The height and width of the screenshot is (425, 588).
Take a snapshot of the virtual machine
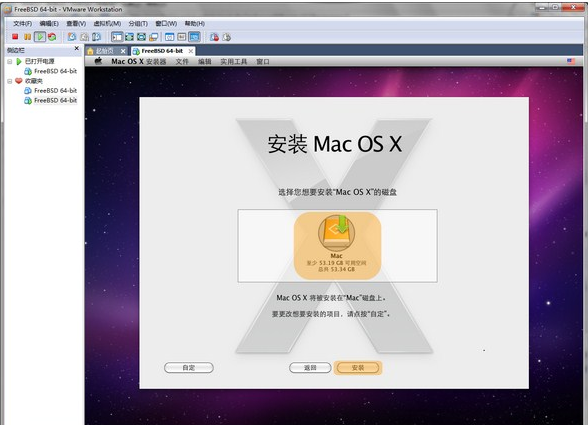coord(72,37)
